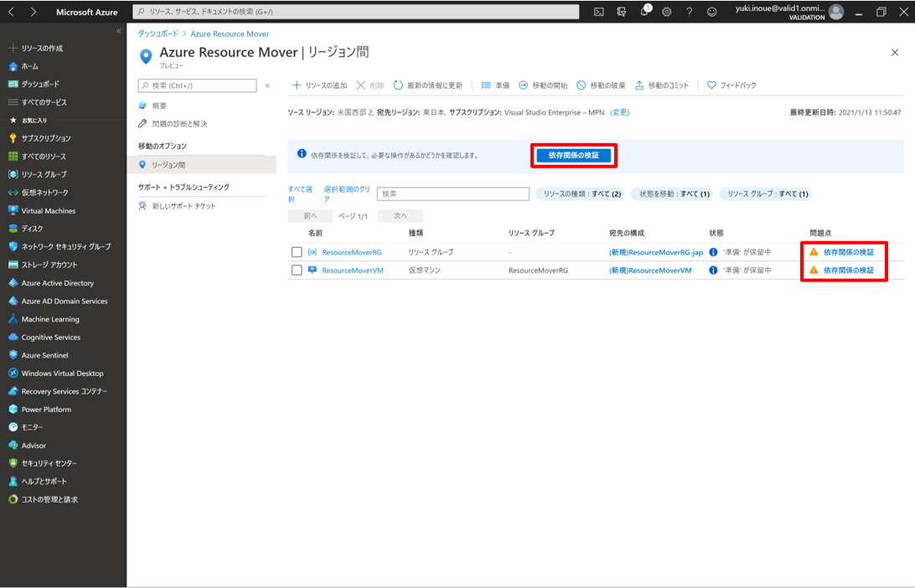
Task: Open サブスクリプション in the sidebar
Action: (39, 138)
